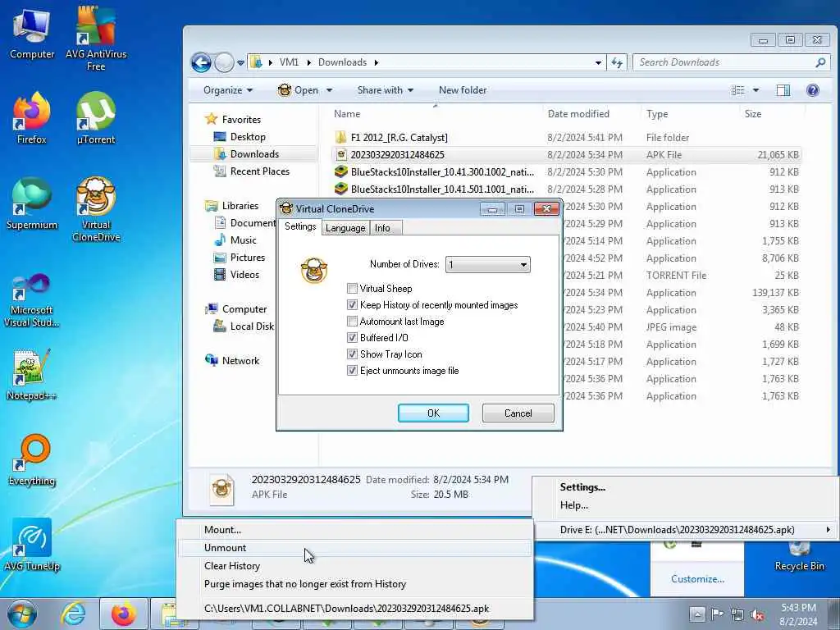
Task: Open the view options dropdown arrow
Action: pos(756,90)
